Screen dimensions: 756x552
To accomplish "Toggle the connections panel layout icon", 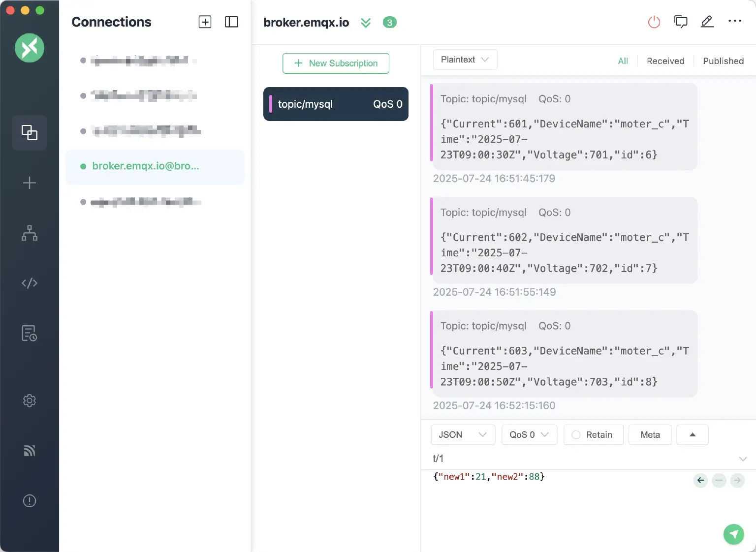I will (231, 22).
